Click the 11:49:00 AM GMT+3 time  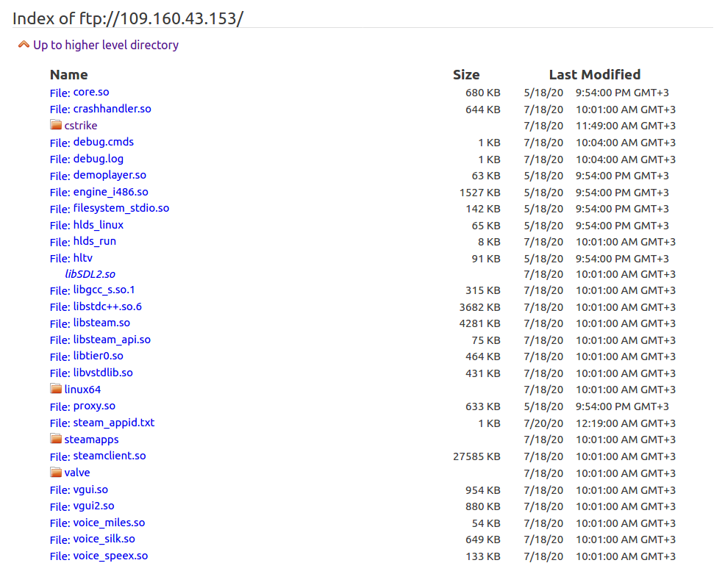point(626,126)
